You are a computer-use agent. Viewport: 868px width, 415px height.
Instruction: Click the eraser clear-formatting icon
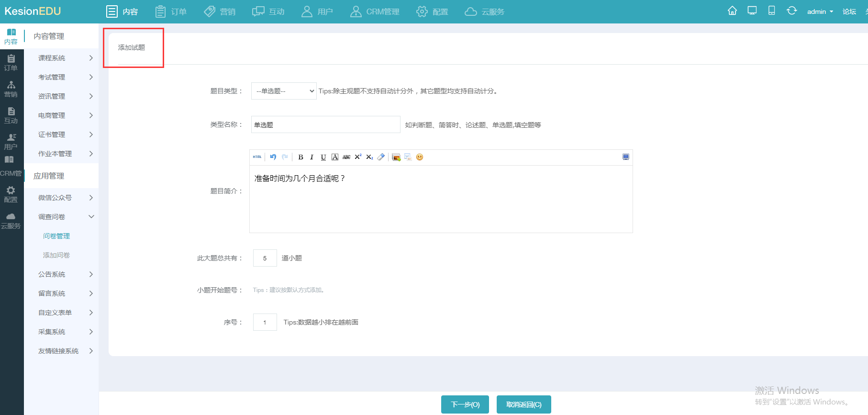(381, 157)
